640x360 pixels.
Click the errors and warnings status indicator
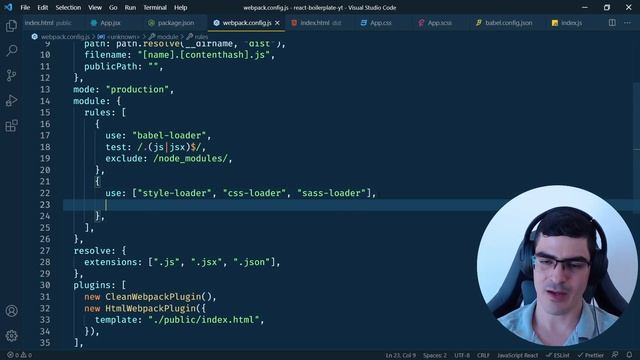click(20, 355)
